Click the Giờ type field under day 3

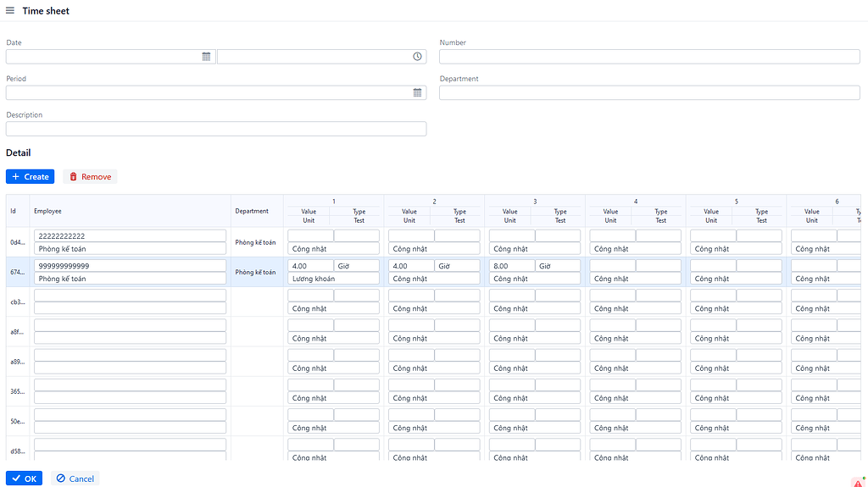[558, 266]
